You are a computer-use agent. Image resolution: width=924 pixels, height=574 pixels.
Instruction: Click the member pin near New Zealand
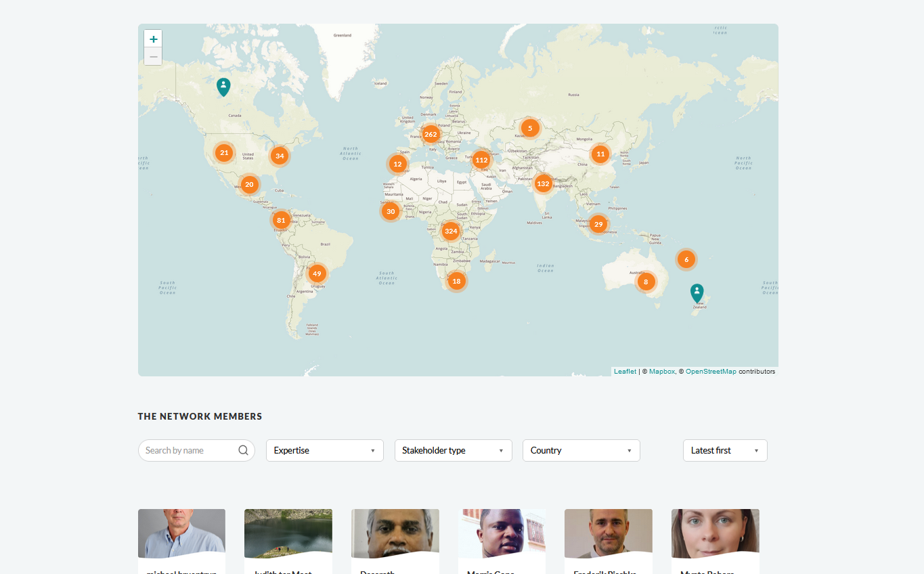click(697, 292)
